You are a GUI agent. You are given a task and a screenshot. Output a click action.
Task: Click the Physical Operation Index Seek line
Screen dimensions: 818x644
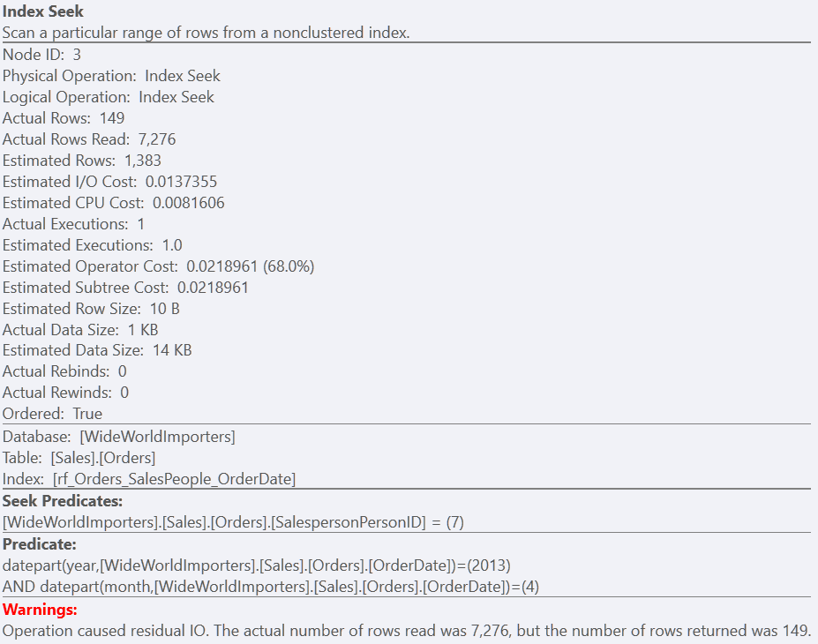coord(111,76)
